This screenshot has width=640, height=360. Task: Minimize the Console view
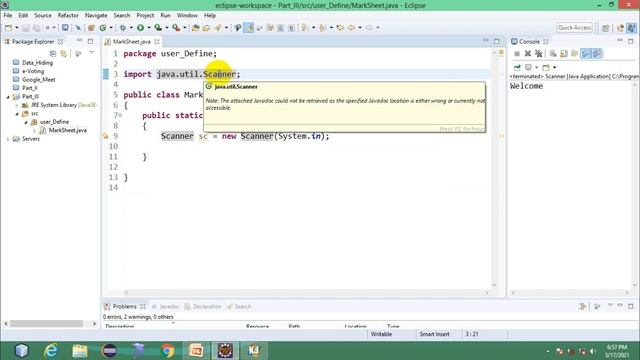[620, 40]
